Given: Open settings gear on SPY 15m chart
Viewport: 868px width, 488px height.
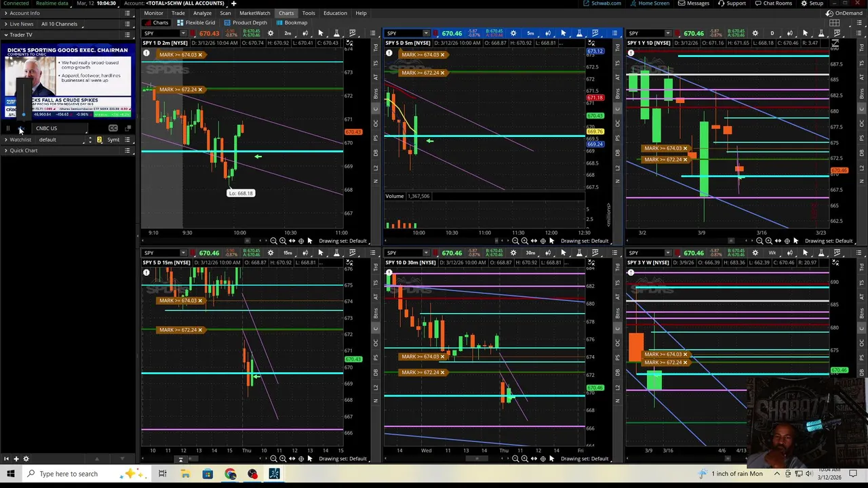Looking at the screenshot, I should click(271, 253).
